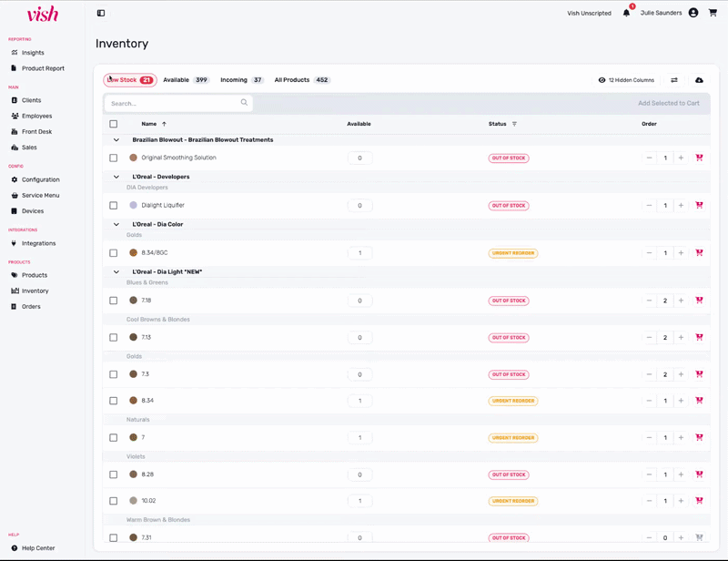Click the search magnifier icon
Screen dimensions: 728x561
tap(244, 103)
